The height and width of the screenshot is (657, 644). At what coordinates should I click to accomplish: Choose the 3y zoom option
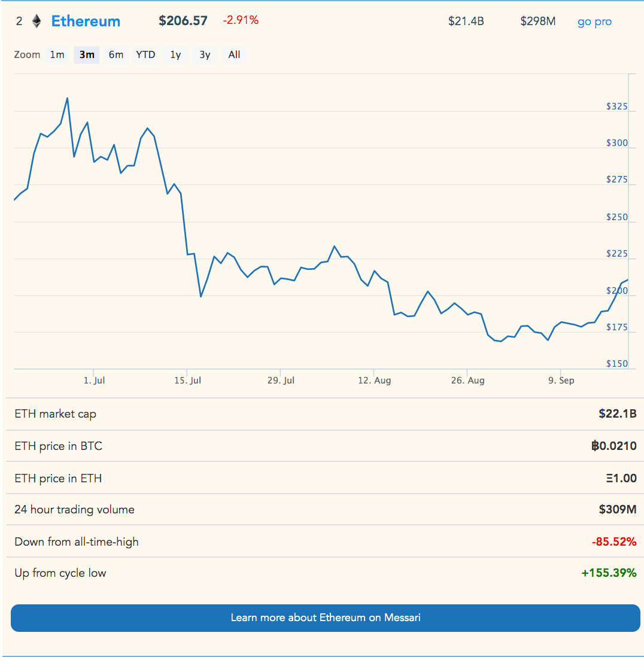[x=205, y=55]
